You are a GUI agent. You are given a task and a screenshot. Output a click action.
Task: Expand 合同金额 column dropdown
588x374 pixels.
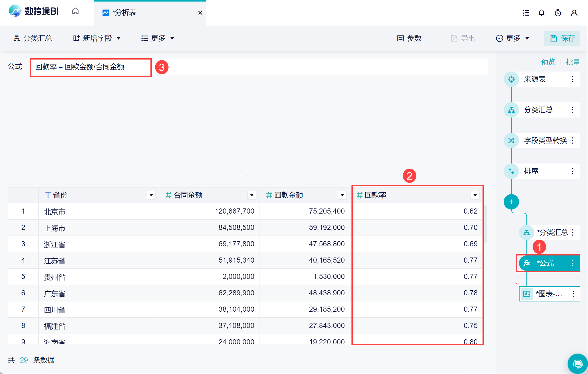click(x=252, y=195)
